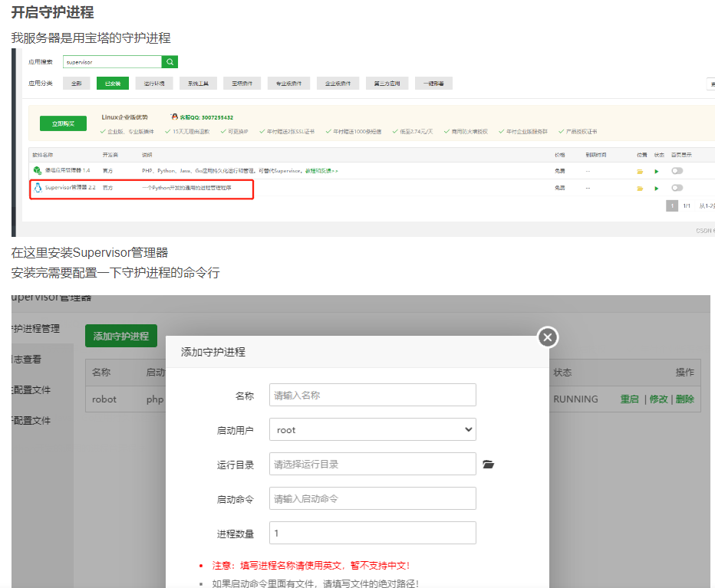Click the 开启守护进程 heading
The height and width of the screenshot is (588, 715).
click(x=52, y=11)
